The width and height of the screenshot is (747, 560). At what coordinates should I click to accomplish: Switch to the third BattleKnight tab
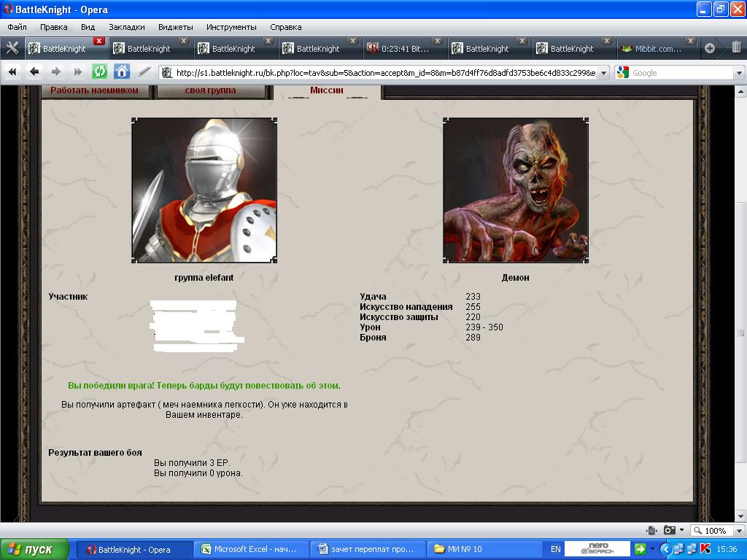tap(236, 49)
